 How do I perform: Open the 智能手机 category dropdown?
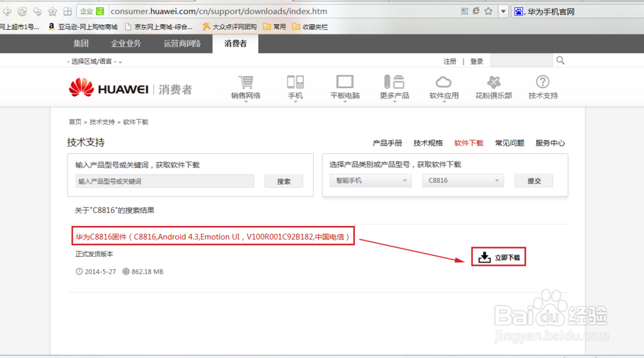(x=370, y=181)
